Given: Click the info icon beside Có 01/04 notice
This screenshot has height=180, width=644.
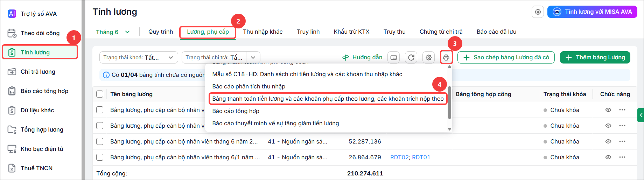Looking at the screenshot, I should [106, 75].
